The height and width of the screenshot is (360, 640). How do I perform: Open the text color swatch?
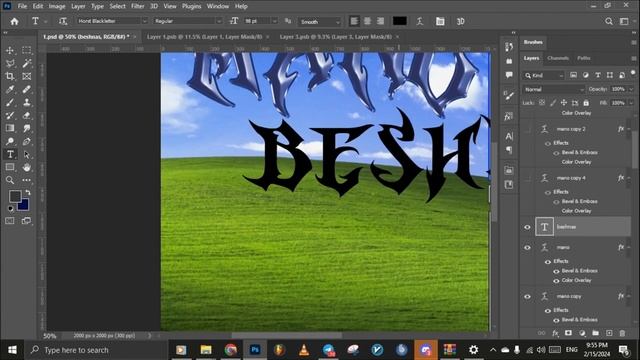click(400, 21)
